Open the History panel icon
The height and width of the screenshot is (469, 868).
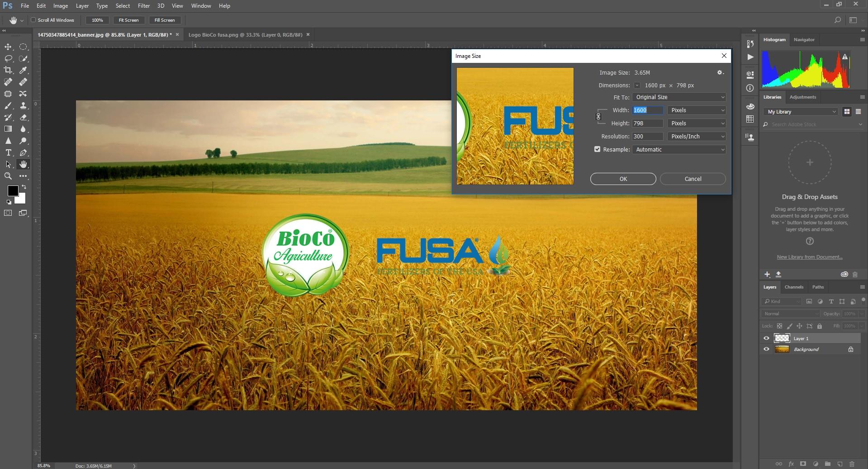click(750, 44)
